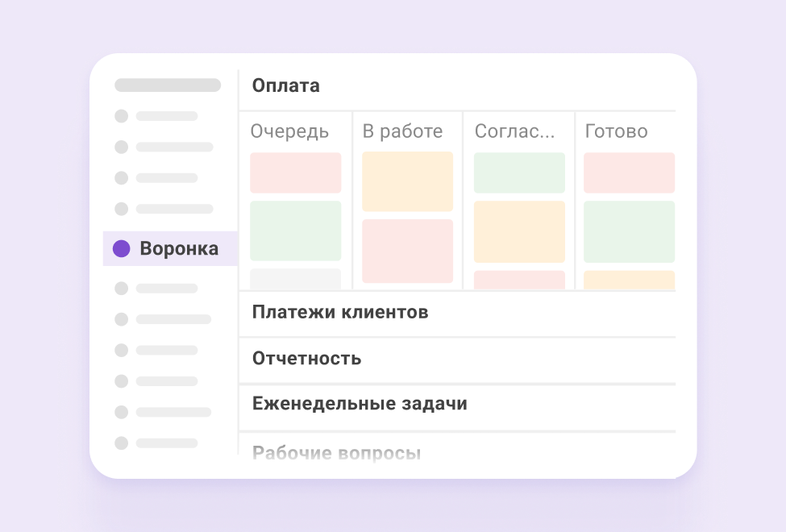
Task: Open the green card in Готово column
Action: coord(629,231)
